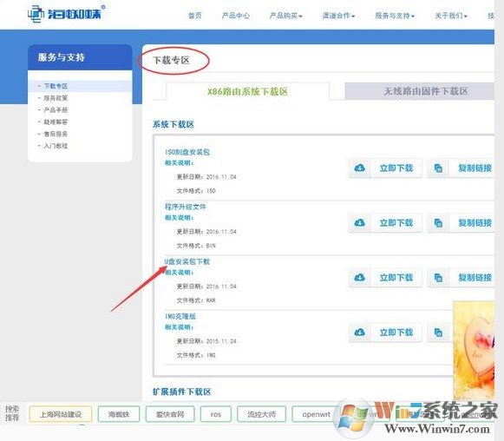Click the heart-shaped floating ad image

click(474, 351)
